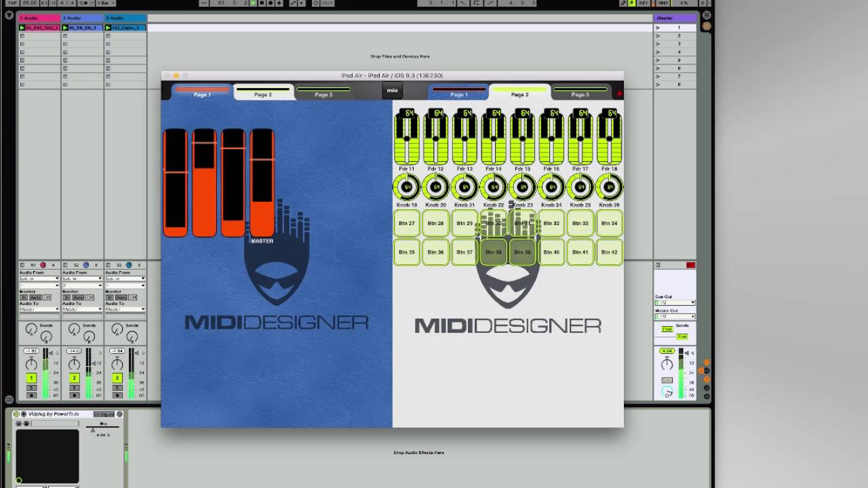Open track 1 Audio To Master dropdown
The image size is (868, 488).
pos(39,309)
